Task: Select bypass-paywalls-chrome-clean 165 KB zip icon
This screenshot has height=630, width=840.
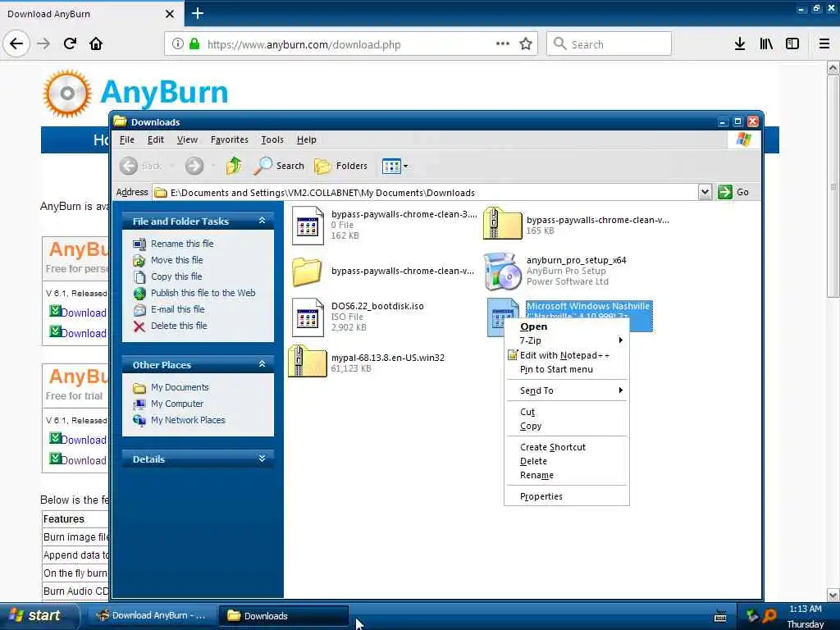Action: pyautogui.click(x=503, y=223)
